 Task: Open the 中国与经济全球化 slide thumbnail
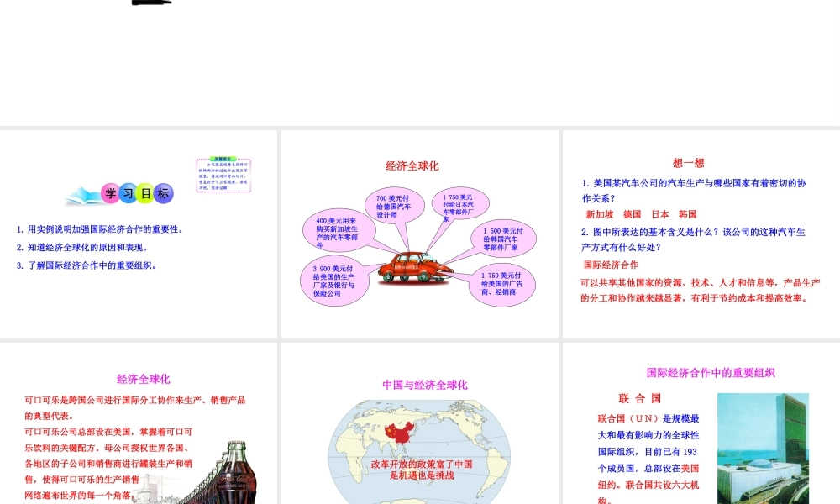click(420, 423)
